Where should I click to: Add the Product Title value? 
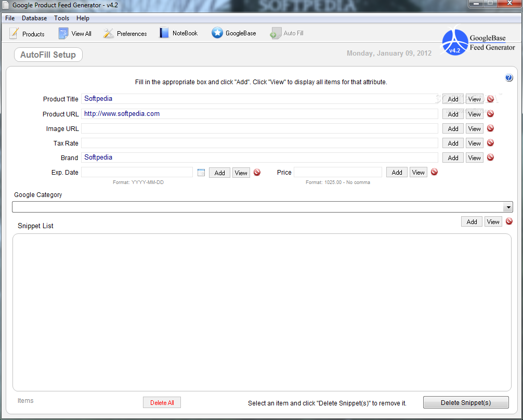(453, 99)
